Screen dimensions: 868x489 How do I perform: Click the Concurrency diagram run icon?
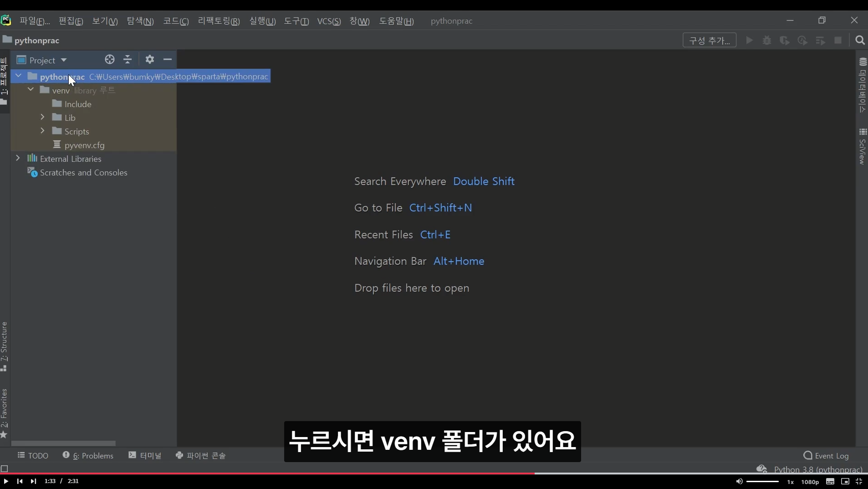pyautogui.click(x=820, y=40)
